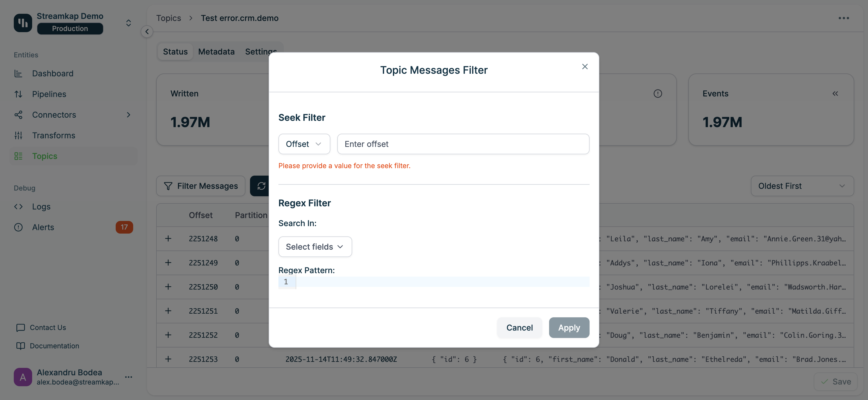The image size is (868, 400).
Task: Cancel the filter dialog
Action: (519, 327)
